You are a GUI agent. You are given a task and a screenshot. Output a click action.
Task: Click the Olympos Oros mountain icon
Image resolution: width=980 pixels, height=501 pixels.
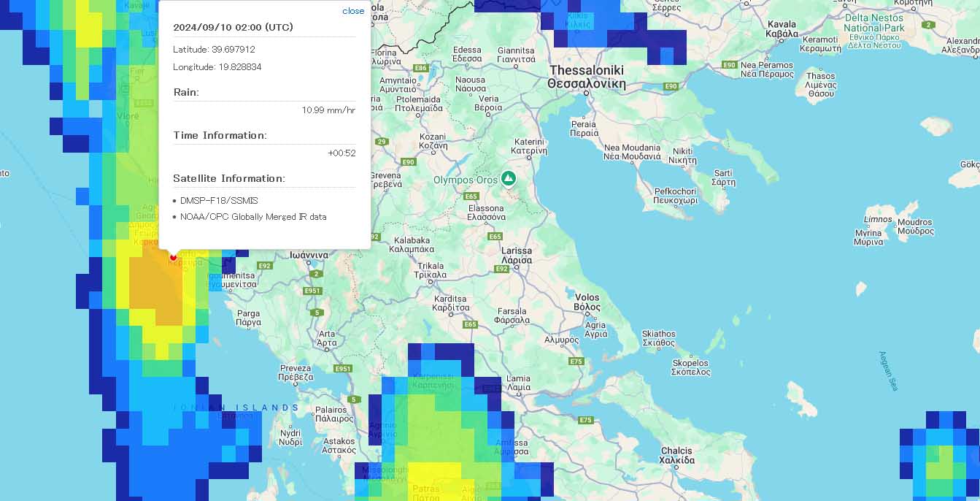tap(509, 178)
